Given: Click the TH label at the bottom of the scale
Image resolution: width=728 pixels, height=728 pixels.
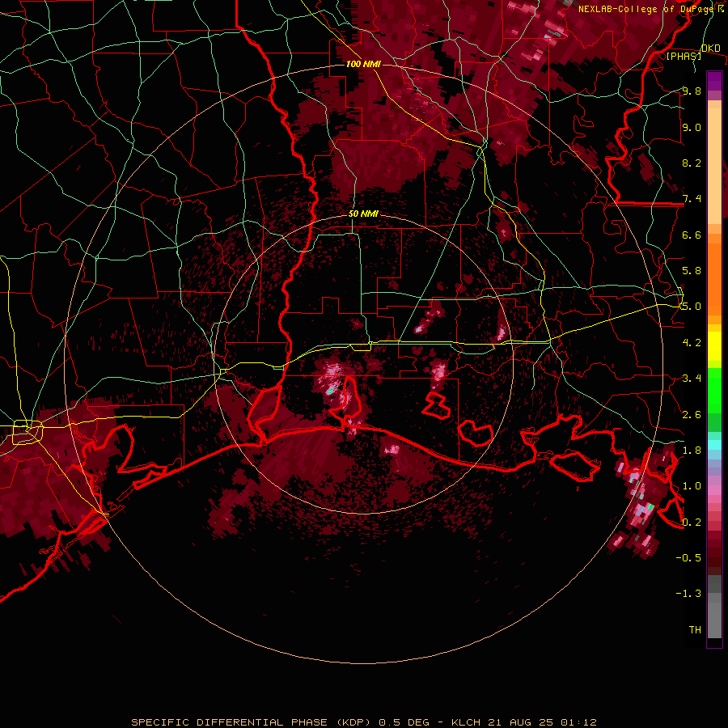Looking at the screenshot, I should point(695,630).
